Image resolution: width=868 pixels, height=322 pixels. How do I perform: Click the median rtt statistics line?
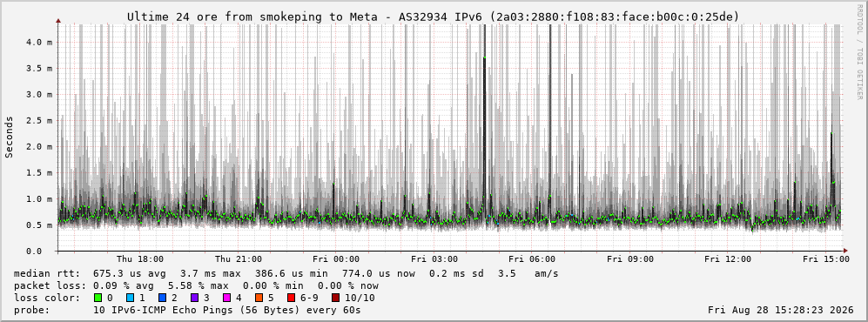(x=286, y=274)
